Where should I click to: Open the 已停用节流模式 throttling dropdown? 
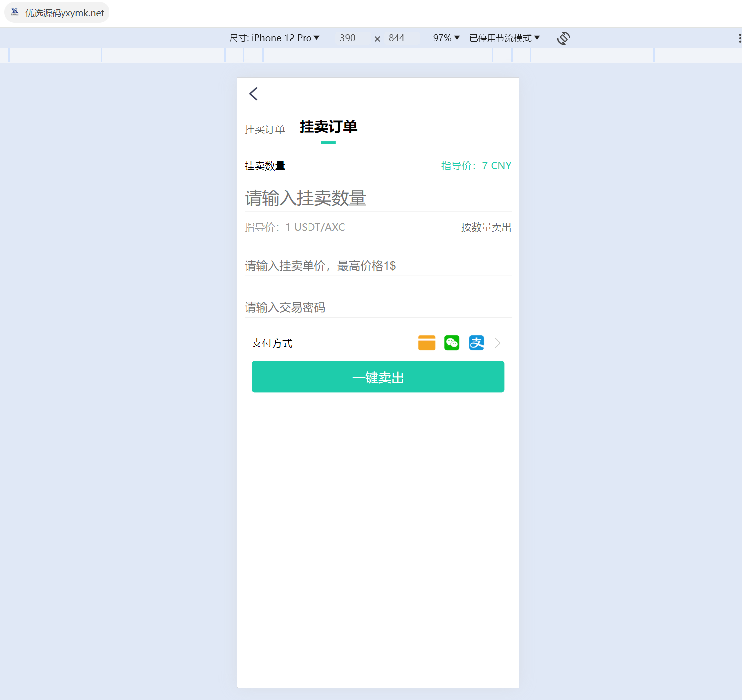pos(504,38)
